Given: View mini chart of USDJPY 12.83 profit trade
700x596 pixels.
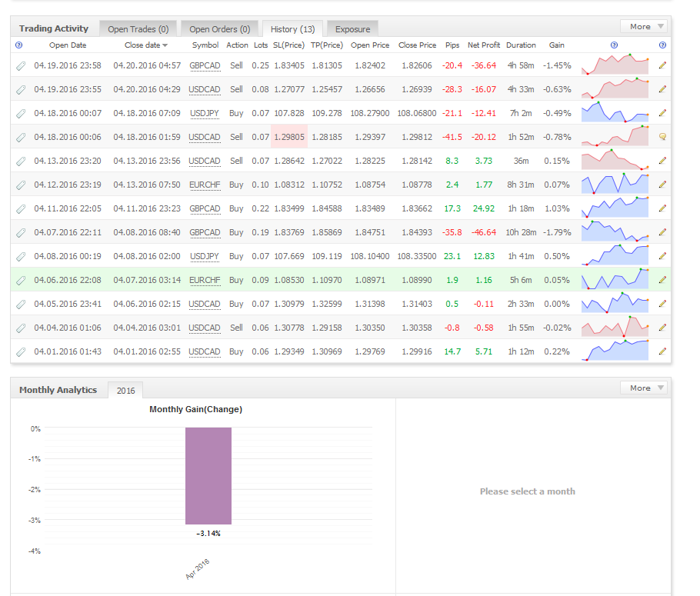Looking at the screenshot, I should coord(615,256).
